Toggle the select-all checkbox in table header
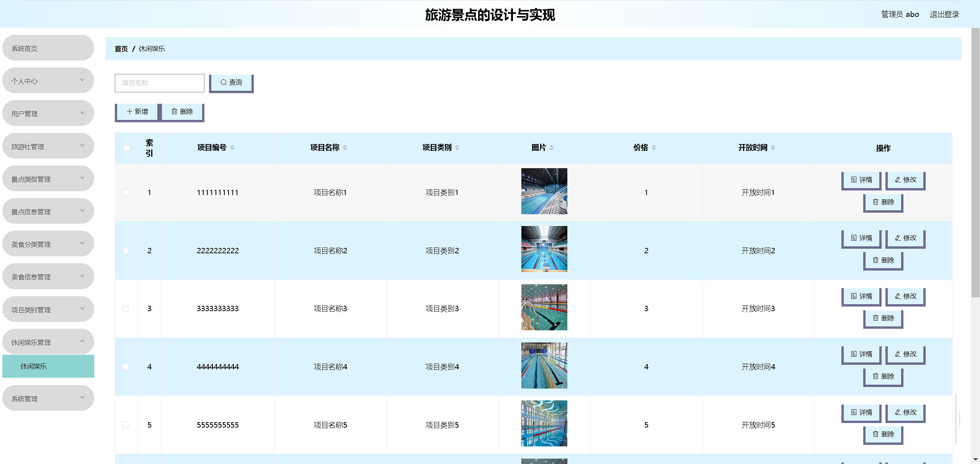Image resolution: width=980 pixels, height=464 pixels. (126, 148)
